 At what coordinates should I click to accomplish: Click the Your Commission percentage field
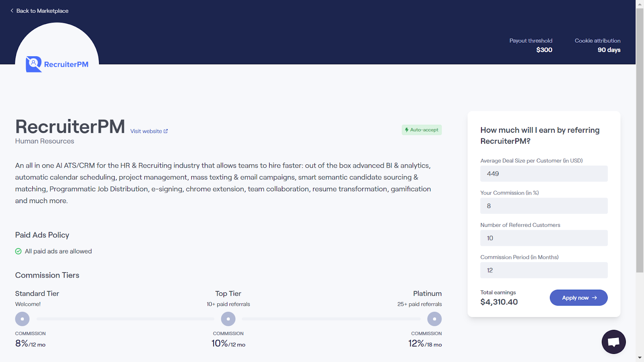543,206
